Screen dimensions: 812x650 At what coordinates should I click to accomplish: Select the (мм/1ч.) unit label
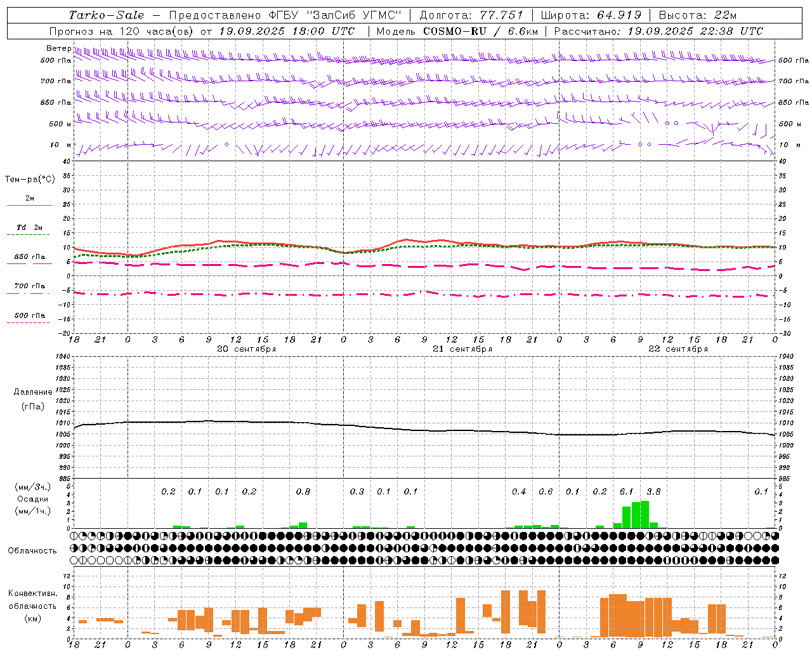tap(33, 511)
